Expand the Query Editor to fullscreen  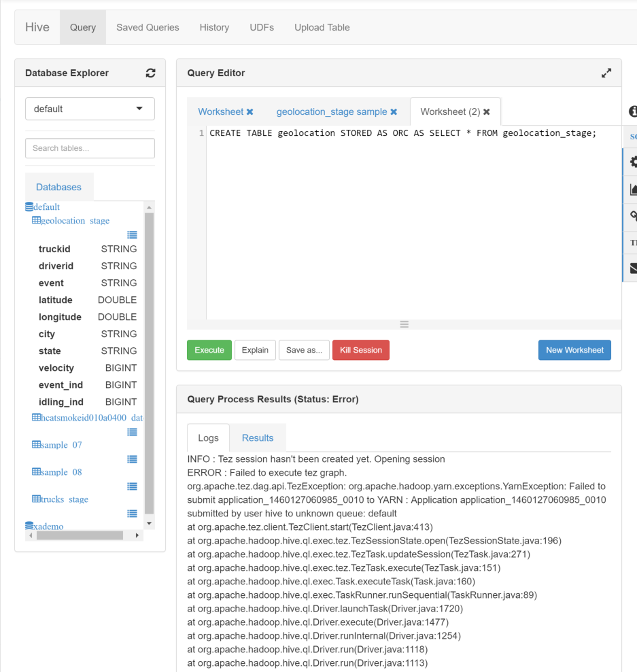tap(606, 73)
